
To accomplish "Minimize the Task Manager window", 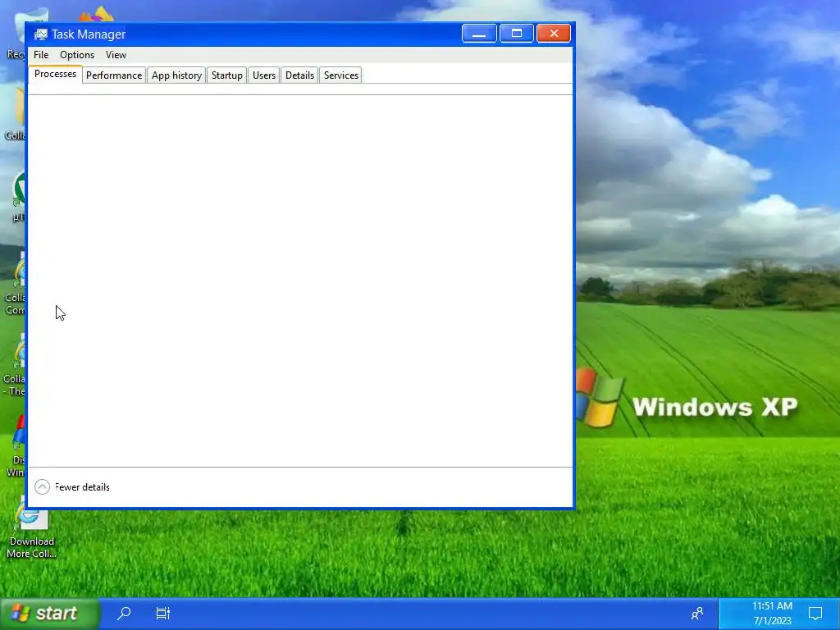I will (x=479, y=34).
